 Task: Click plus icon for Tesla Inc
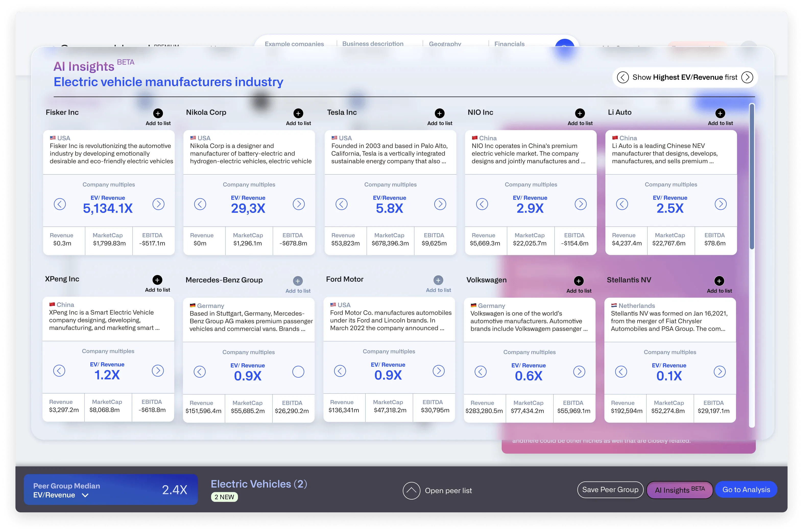439,113
